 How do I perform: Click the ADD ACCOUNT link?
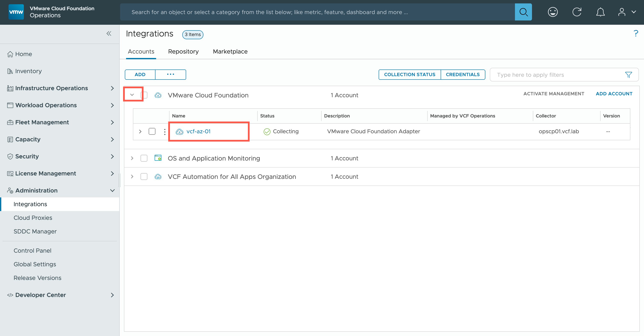[614, 94]
